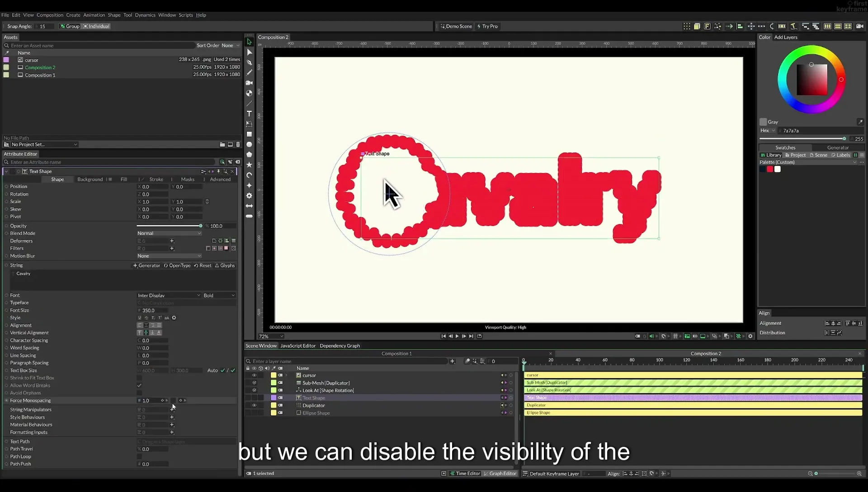Toggle the Sub-Mesh [Duplicator] active check

click(254, 383)
